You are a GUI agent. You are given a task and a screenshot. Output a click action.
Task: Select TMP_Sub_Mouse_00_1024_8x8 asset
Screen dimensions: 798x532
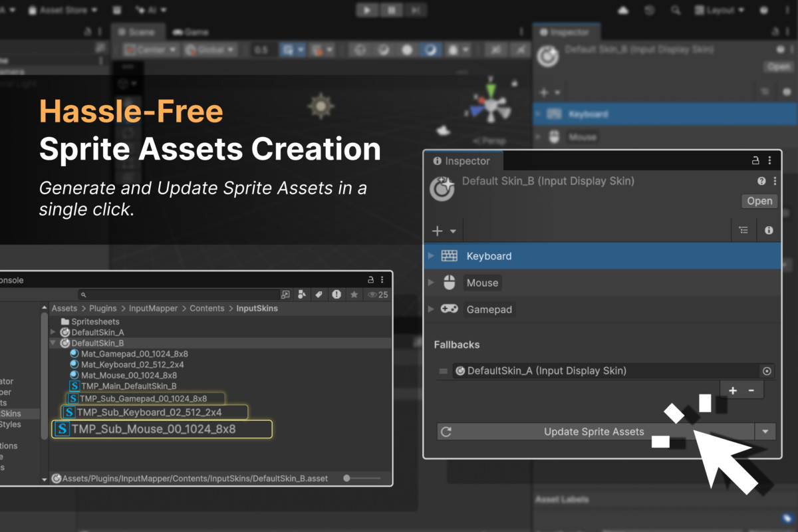162,429
